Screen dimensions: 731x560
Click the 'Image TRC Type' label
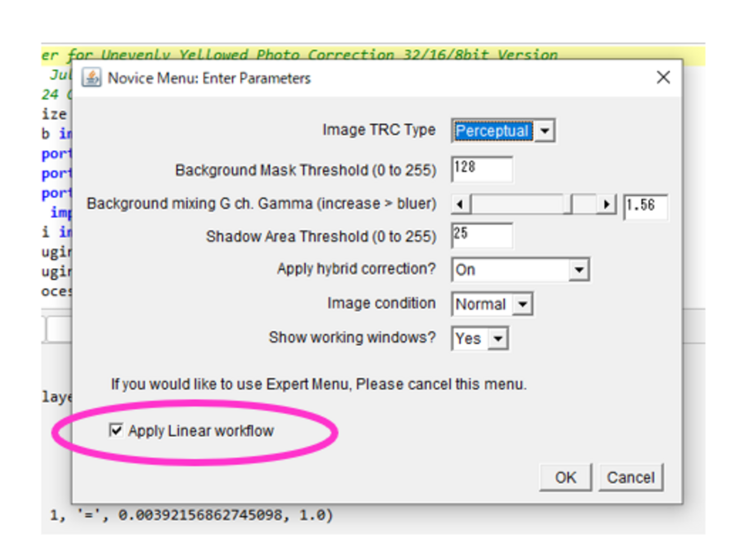pyautogui.click(x=379, y=130)
